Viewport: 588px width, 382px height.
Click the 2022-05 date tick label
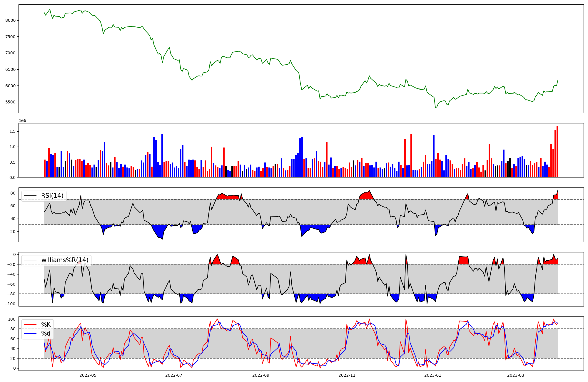[x=88, y=375]
